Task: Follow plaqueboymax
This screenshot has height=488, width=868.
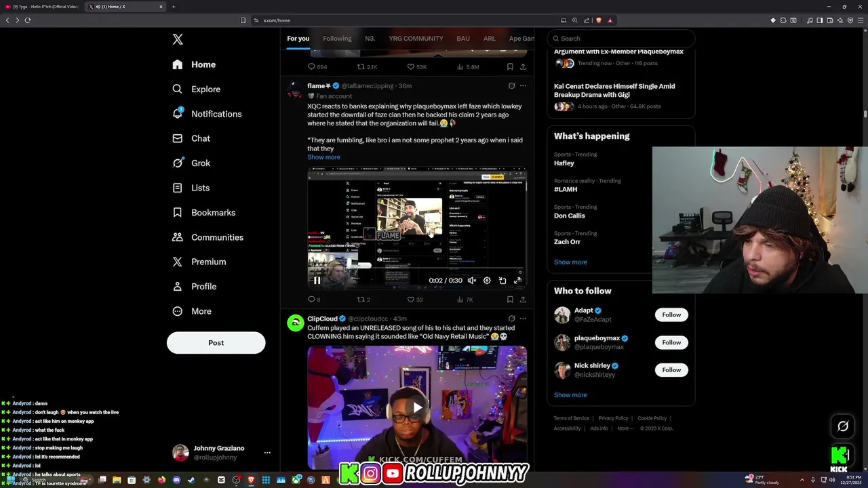Action: [x=671, y=342]
